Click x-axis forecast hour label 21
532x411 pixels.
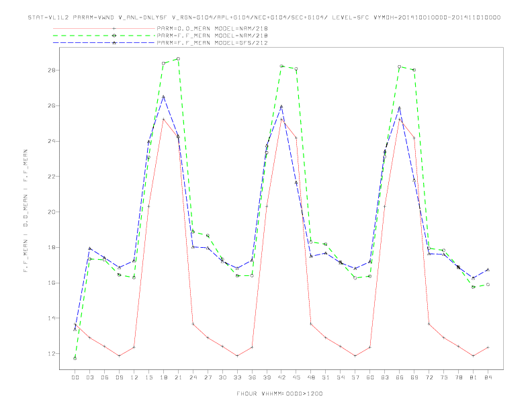178,377
